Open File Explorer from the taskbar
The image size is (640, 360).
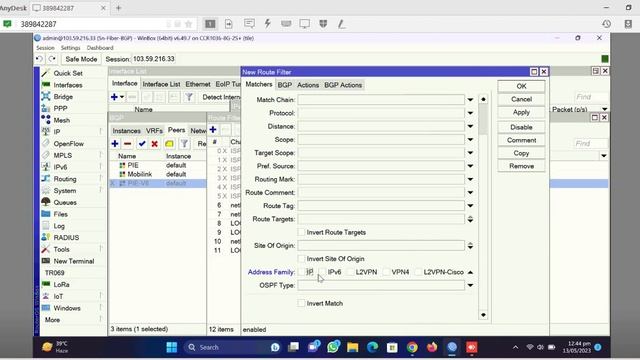click(x=352, y=347)
